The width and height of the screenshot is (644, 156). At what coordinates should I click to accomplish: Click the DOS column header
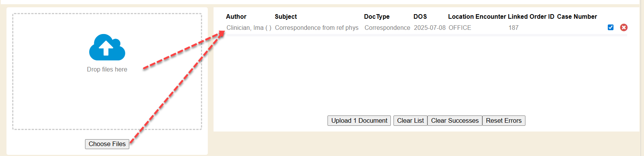(x=420, y=17)
